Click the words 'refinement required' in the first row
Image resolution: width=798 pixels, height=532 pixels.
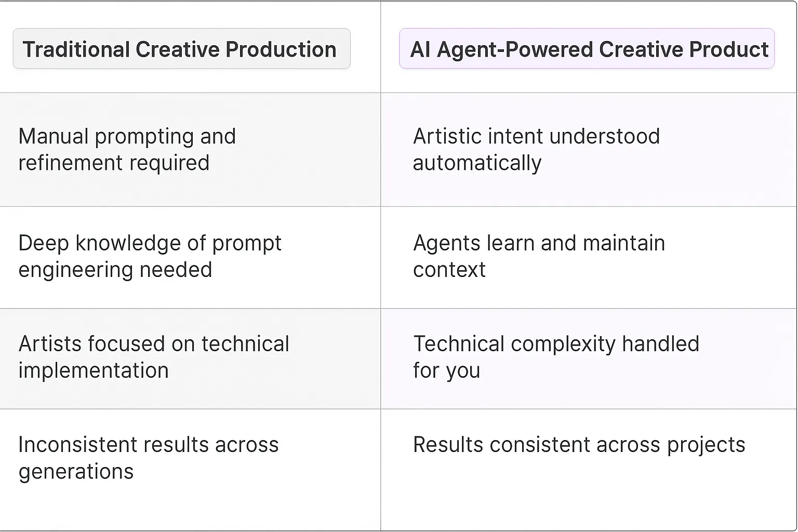point(114,163)
